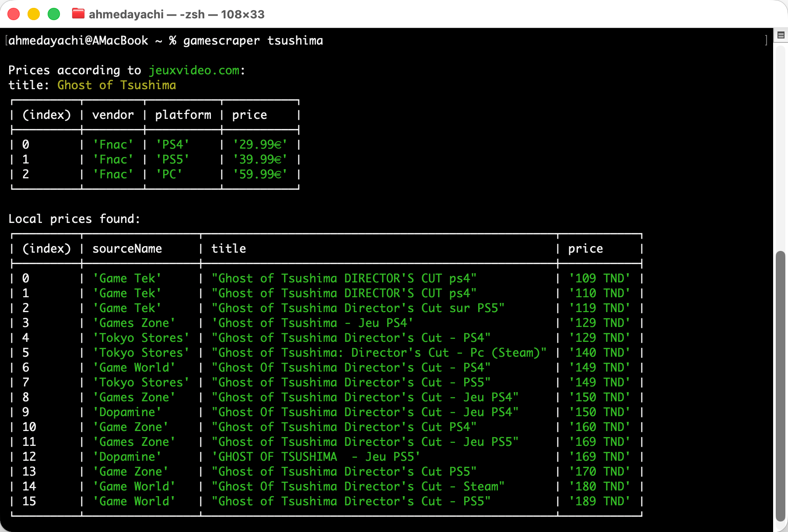Click the yellow minimize window button
The width and height of the screenshot is (788, 532).
(x=34, y=14)
